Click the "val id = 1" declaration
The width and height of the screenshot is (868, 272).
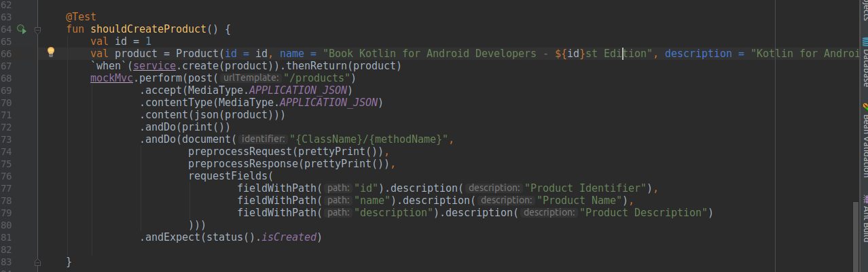(x=121, y=41)
